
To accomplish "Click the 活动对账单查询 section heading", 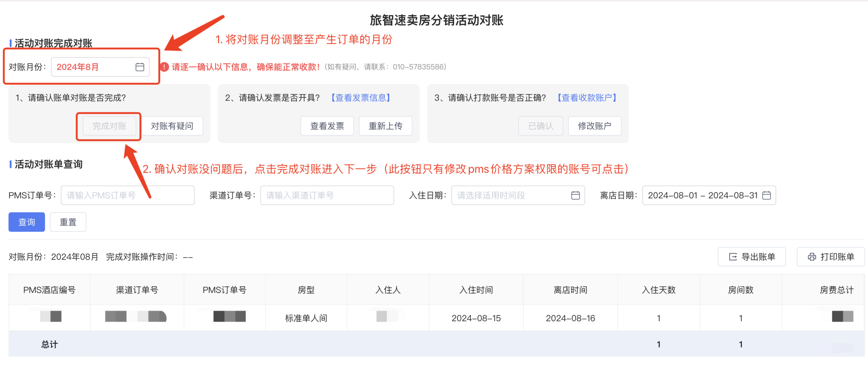I will pos(49,165).
